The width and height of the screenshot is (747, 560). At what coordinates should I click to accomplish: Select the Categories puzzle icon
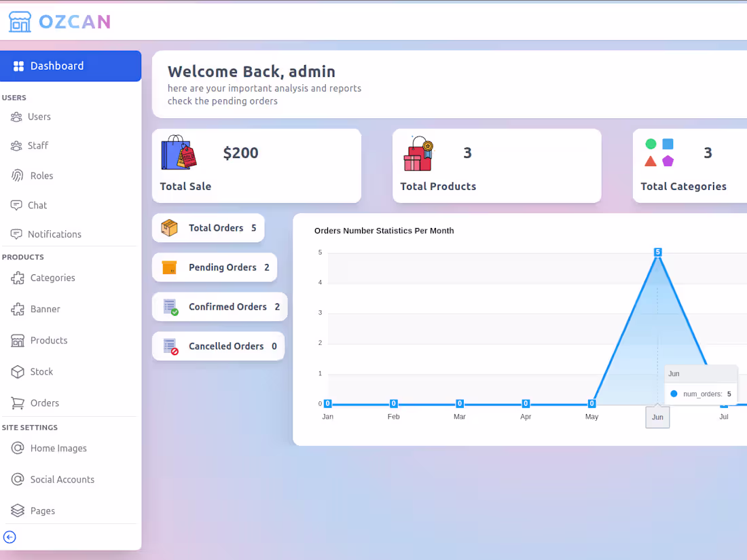click(17, 278)
